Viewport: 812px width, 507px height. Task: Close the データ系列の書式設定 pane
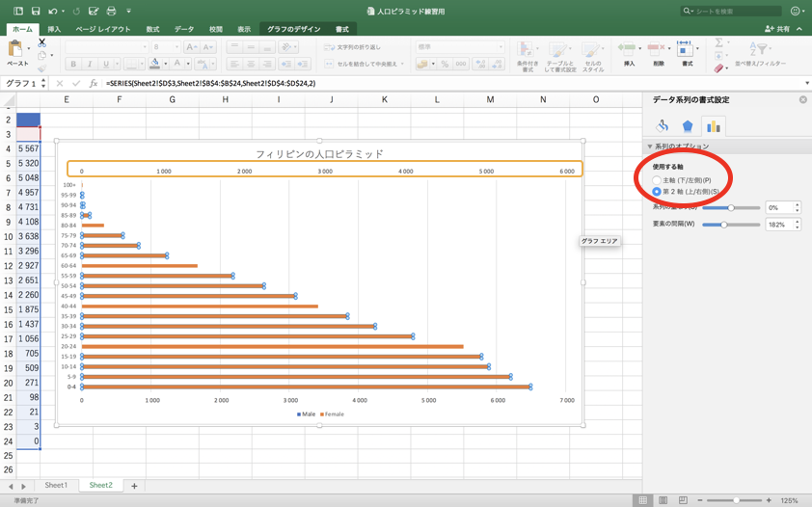802,99
